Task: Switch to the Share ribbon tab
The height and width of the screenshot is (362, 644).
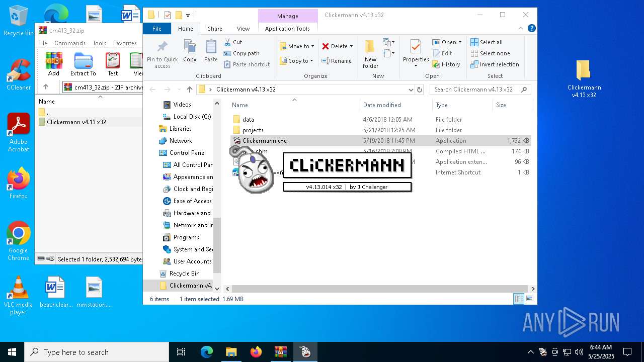Action: coord(215,29)
